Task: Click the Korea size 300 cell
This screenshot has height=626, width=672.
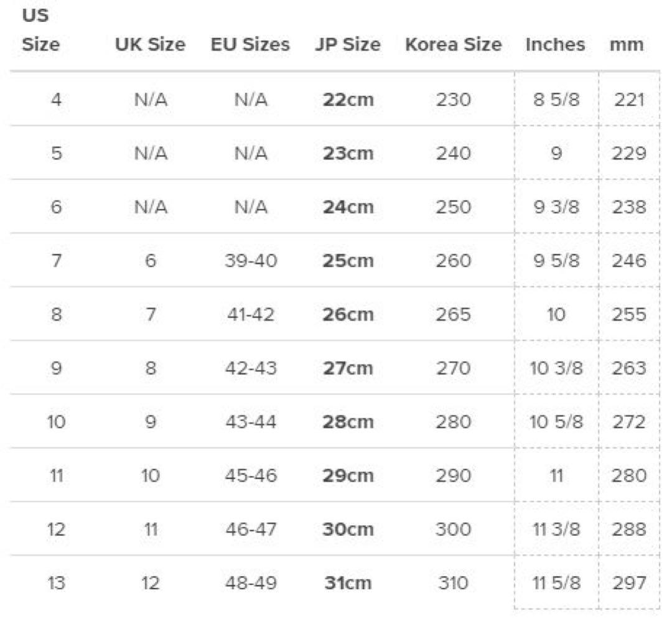Action: pyautogui.click(x=454, y=530)
